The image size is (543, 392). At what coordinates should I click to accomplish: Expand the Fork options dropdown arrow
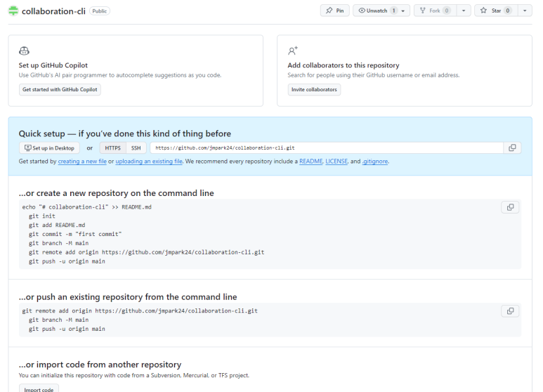point(464,11)
